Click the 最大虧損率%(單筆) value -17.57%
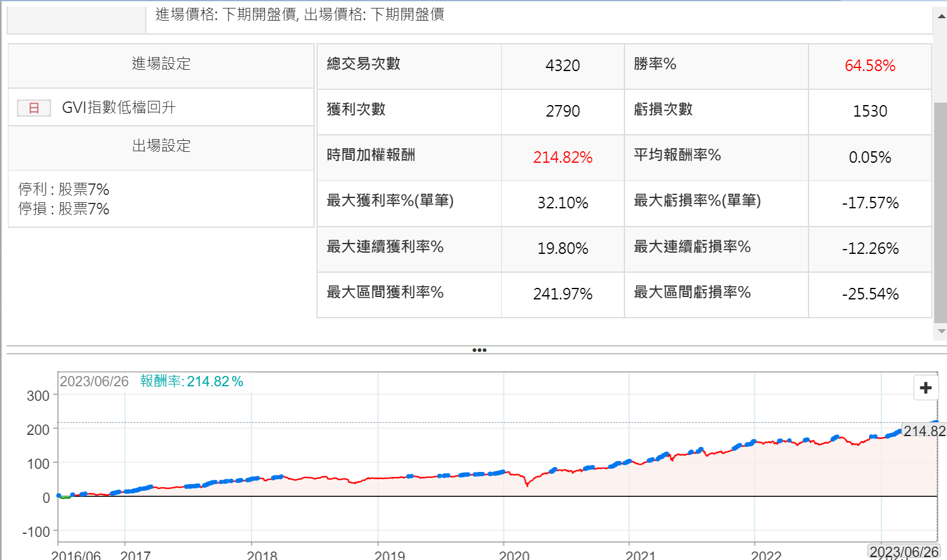Image resolution: width=947 pixels, height=560 pixels. point(869,203)
